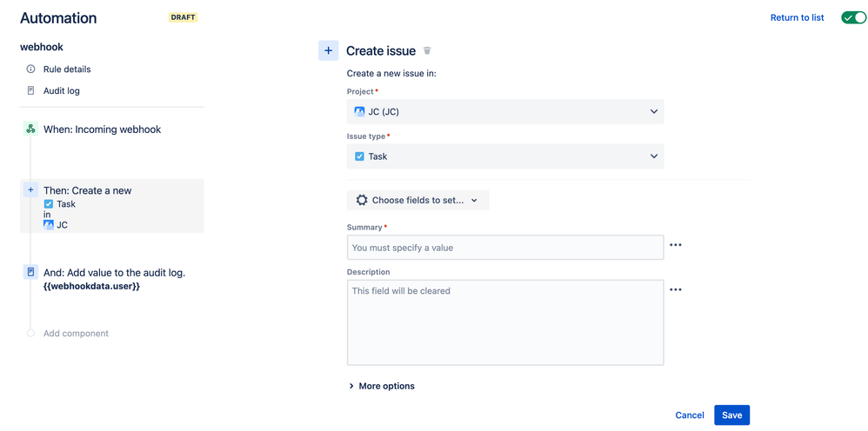868x431 pixels.
Task: Click the webhook rule name
Action: pos(42,47)
